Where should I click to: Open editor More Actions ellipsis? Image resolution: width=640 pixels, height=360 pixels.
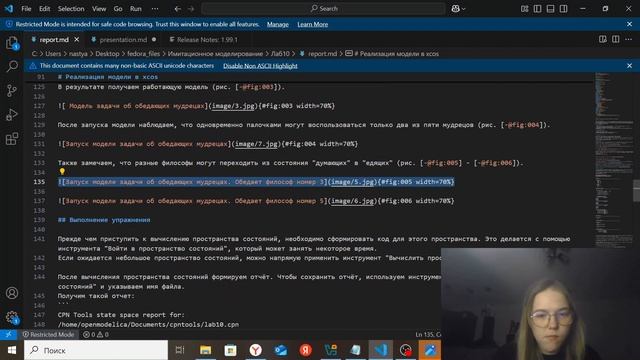[x=629, y=39]
